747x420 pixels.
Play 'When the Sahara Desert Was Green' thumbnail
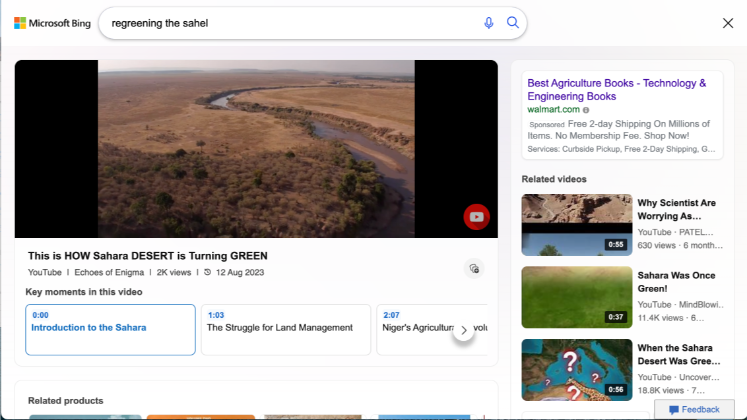576,368
